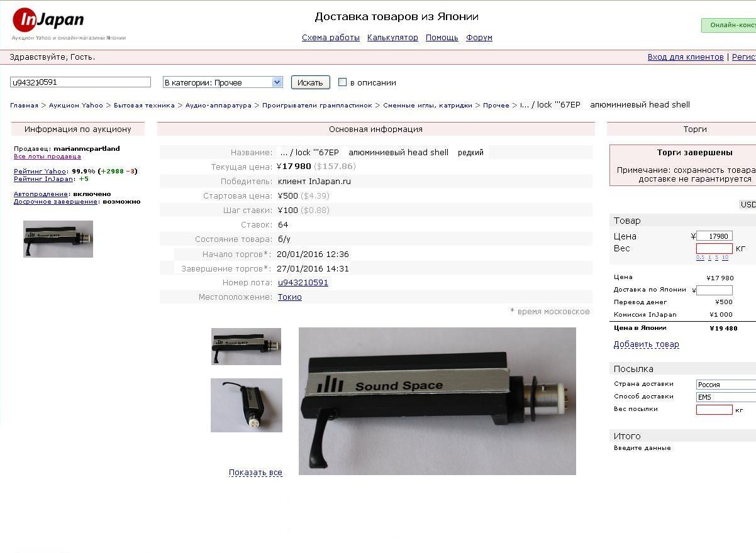Open 'Все лоты продавца' link

click(x=47, y=156)
